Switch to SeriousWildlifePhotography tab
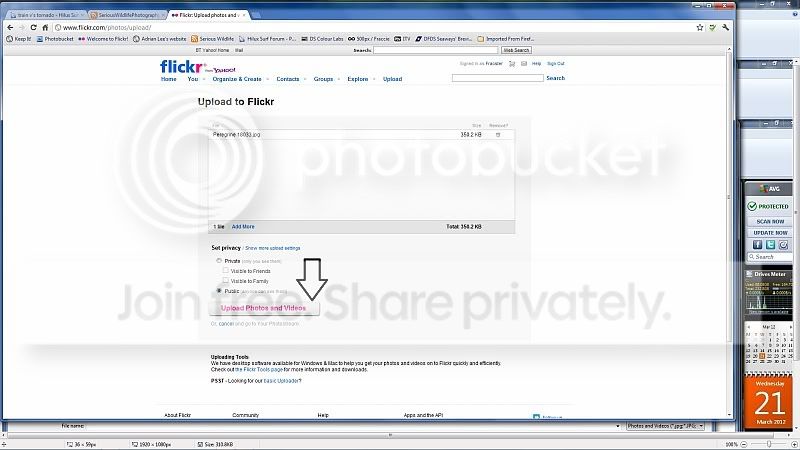Viewport: 800px width, 450px height. (128, 15)
